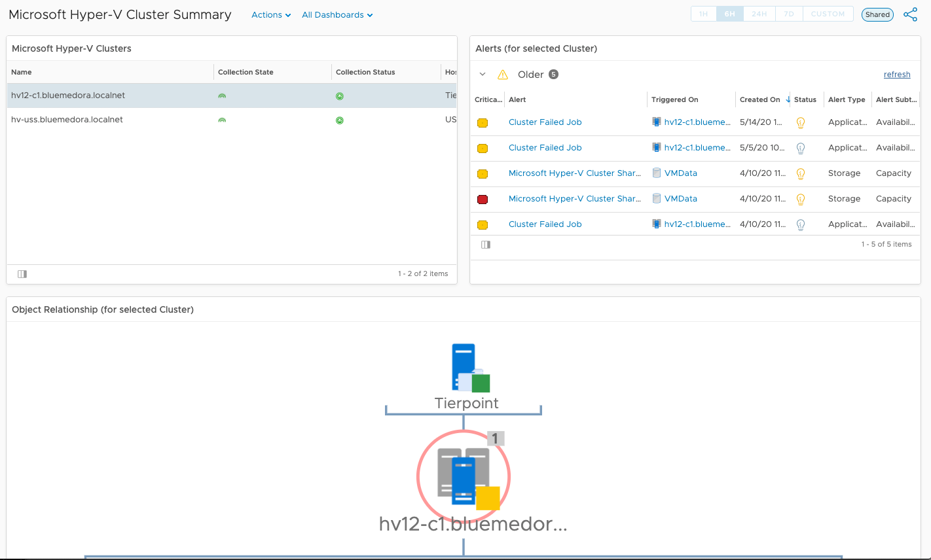Click the share dashboard icon
931x560 pixels.
pos(910,14)
